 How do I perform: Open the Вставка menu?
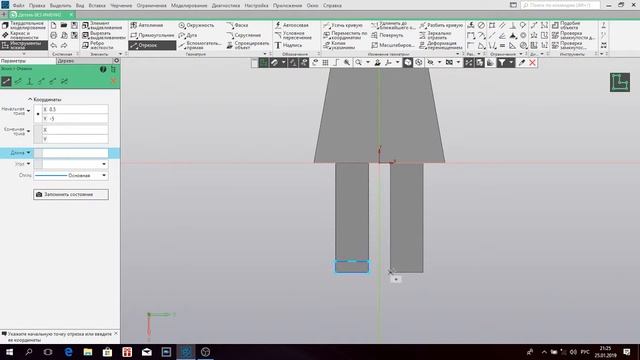point(97,6)
